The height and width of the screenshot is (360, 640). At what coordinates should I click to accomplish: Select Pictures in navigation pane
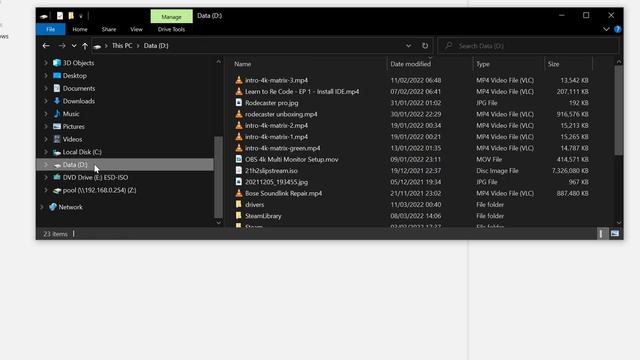coord(73,127)
